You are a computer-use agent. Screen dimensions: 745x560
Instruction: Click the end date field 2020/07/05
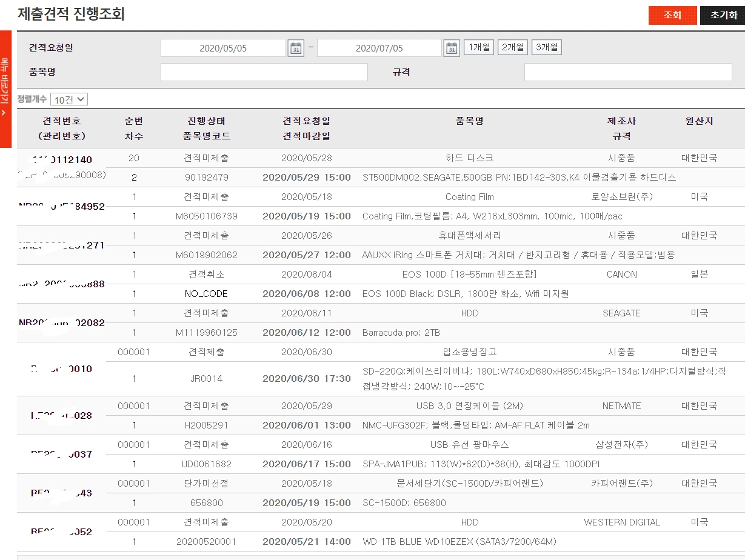(x=379, y=48)
